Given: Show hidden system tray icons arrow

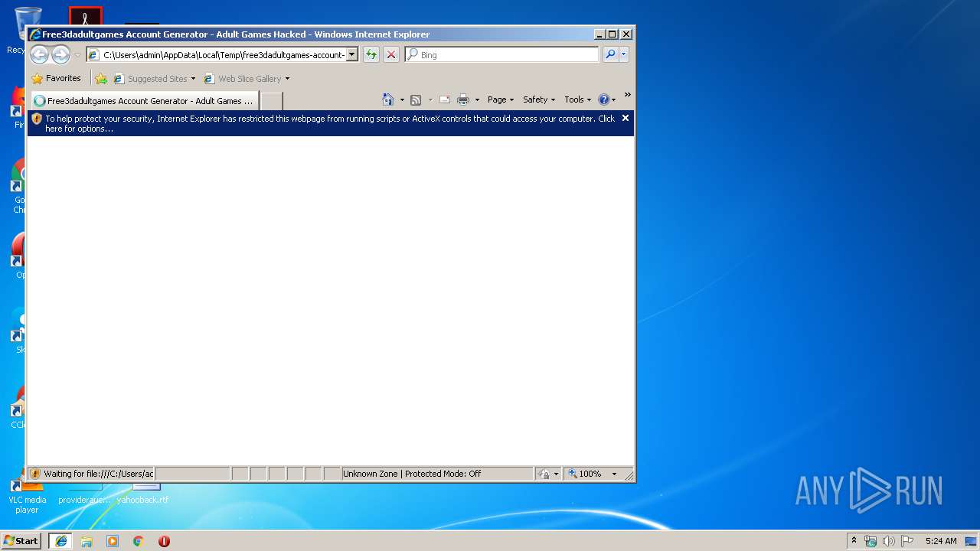Looking at the screenshot, I should (x=854, y=540).
